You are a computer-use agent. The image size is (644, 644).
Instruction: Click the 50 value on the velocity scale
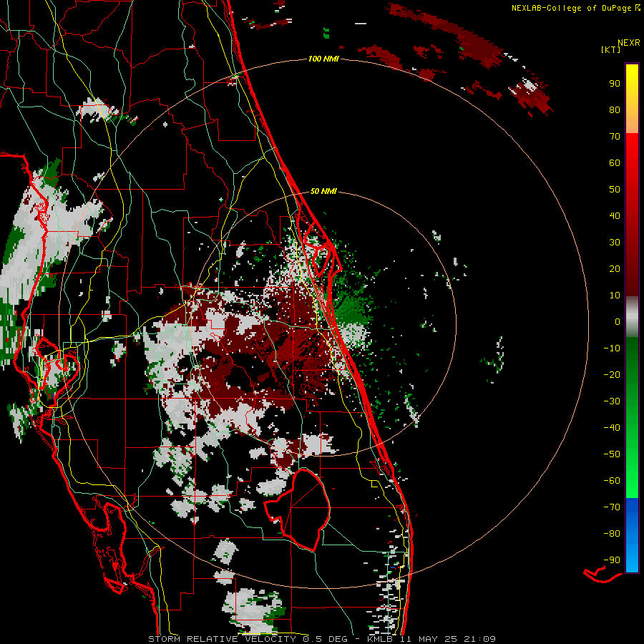pos(615,190)
